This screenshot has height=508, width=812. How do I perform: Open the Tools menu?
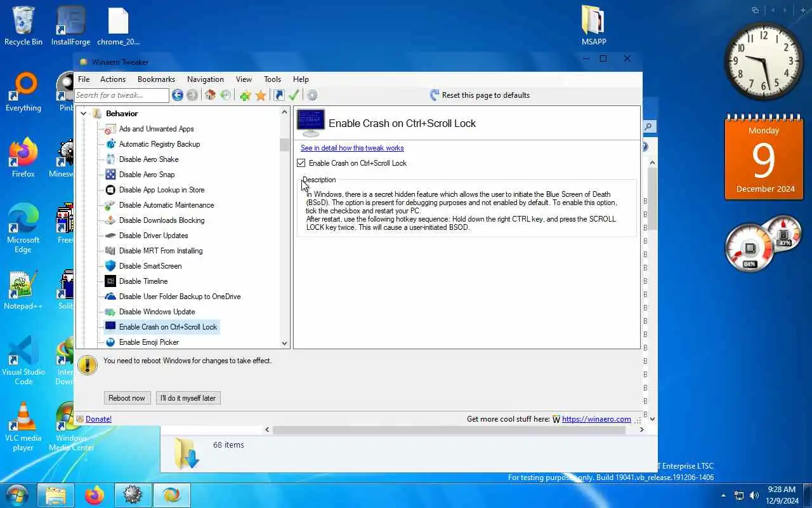pyautogui.click(x=273, y=79)
